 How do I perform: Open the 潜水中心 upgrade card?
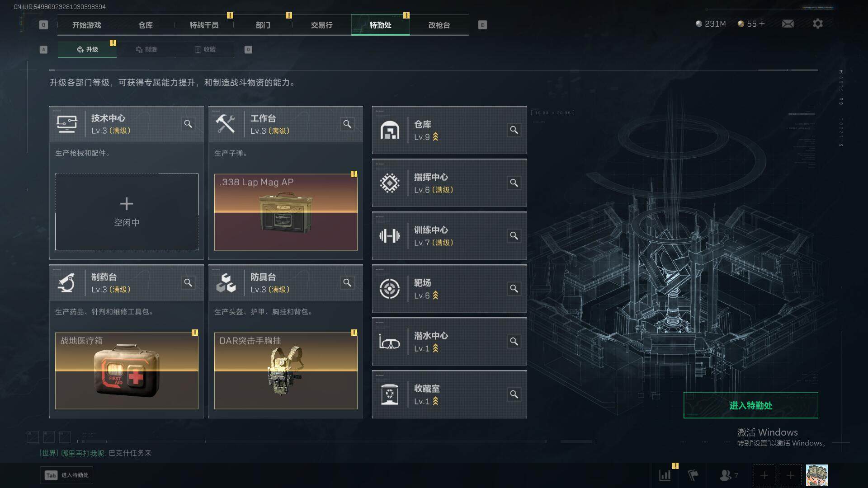(x=449, y=342)
